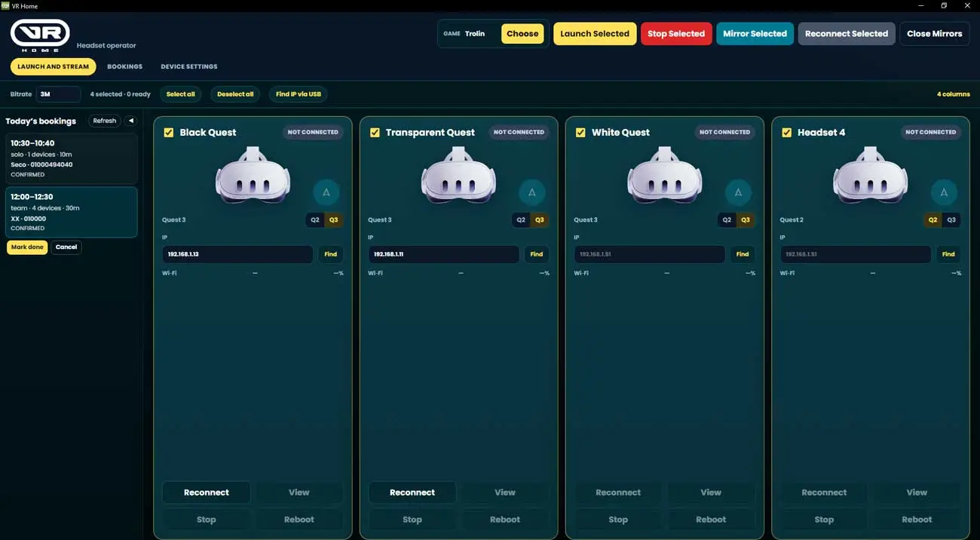Click Headset 4 NOT CONNECTED status badge
The height and width of the screenshot is (540, 980).
[930, 132]
